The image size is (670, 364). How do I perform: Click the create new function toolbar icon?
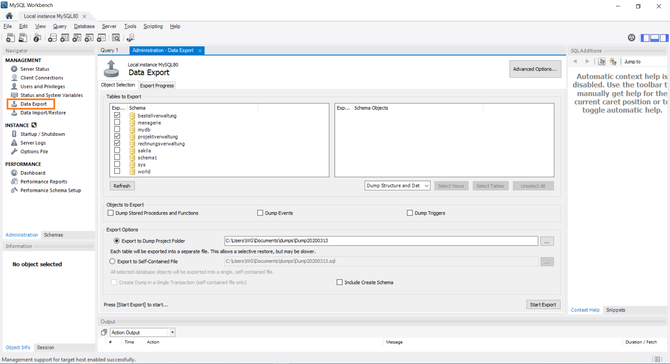pos(101,38)
